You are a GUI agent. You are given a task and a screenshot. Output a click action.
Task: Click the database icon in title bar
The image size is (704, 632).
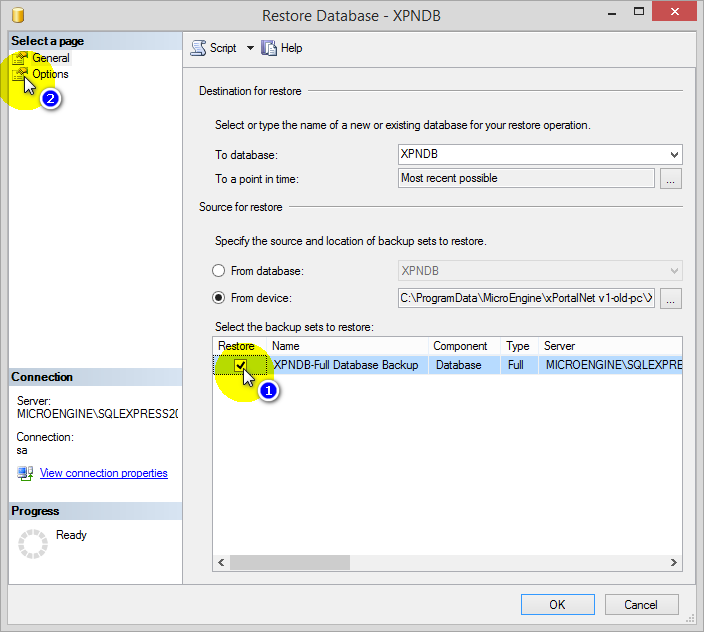click(x=17, y=16)
